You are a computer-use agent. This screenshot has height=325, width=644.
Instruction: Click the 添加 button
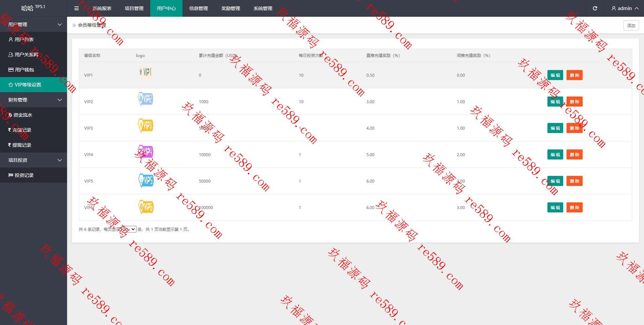631,25
